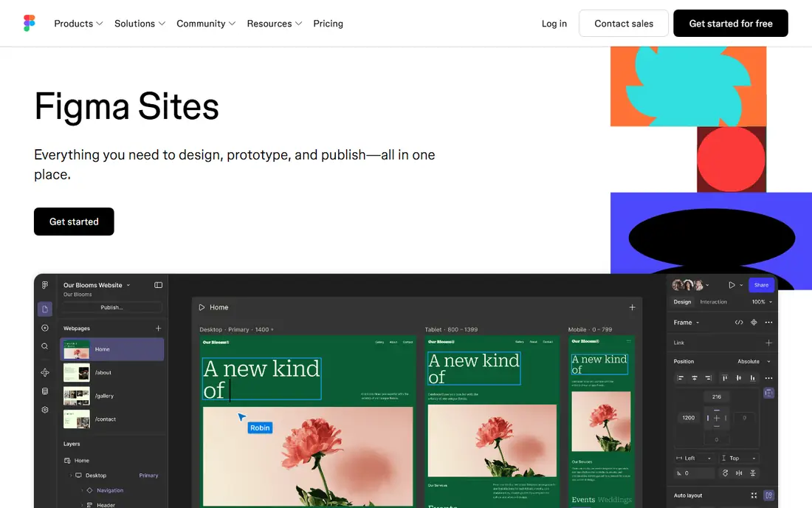Click the code view icon in the Frame row
The image size is (812, 508).
739,323
